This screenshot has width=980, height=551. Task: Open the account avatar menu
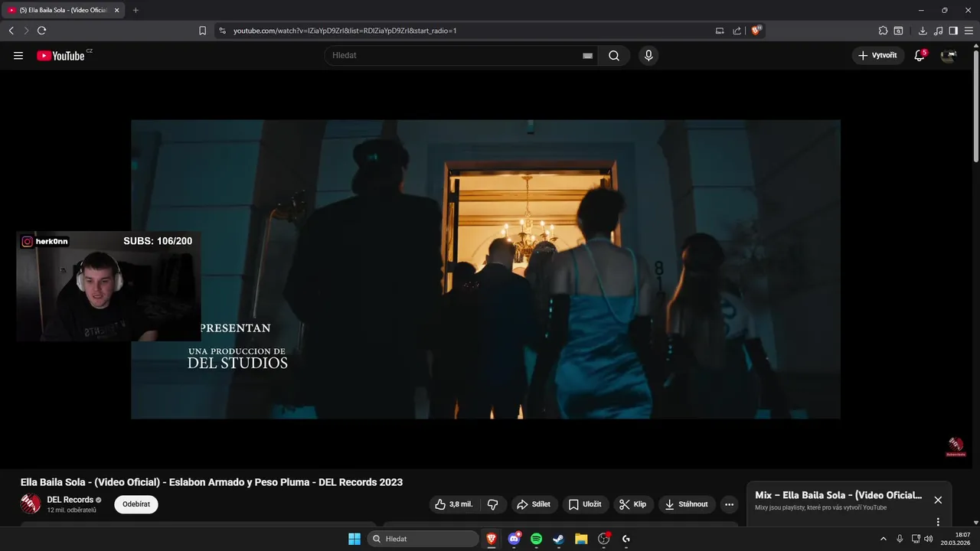coord(949,56)
